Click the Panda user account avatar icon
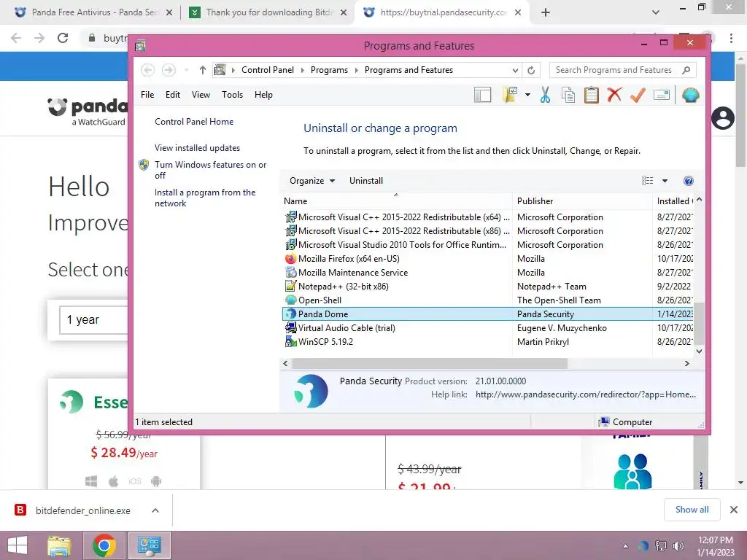The image size is (747, 560). click(x=723, y=118)
